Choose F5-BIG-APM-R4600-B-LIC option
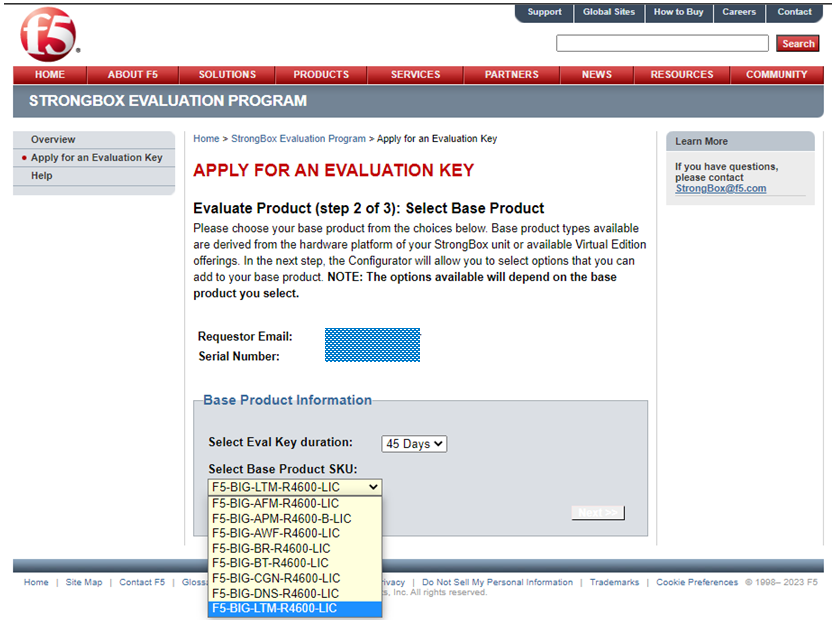 [x=295, y=519]
